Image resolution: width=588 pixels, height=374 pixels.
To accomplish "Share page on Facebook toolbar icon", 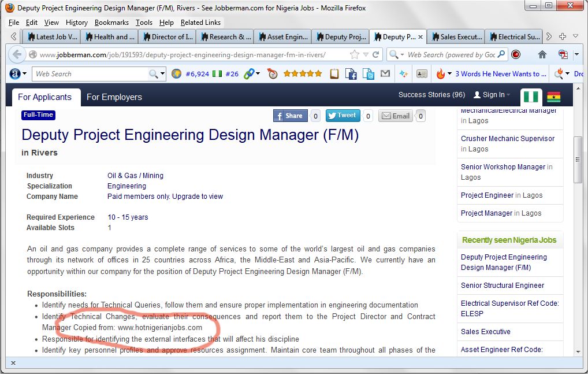I will (x=351, y=74).
